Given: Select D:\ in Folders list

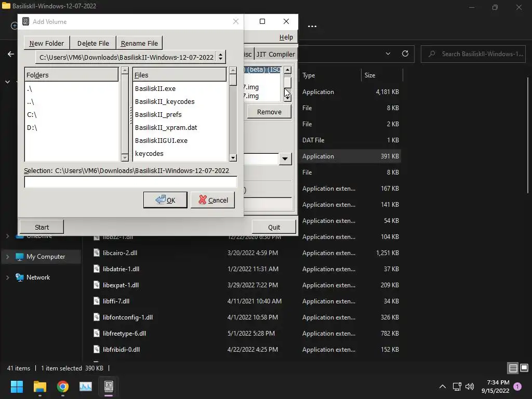Looking at the screenshot, I should 72,127.
